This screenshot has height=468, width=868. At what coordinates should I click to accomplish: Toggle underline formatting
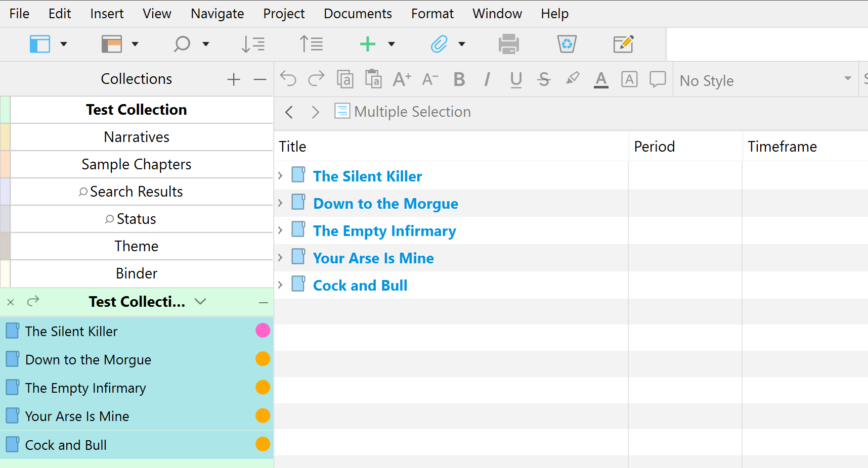516,79
